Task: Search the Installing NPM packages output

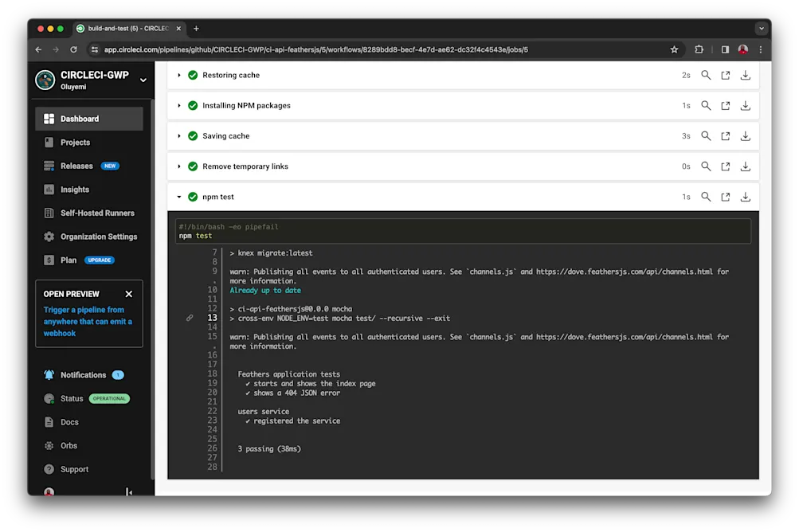Action: coord(706,105)
